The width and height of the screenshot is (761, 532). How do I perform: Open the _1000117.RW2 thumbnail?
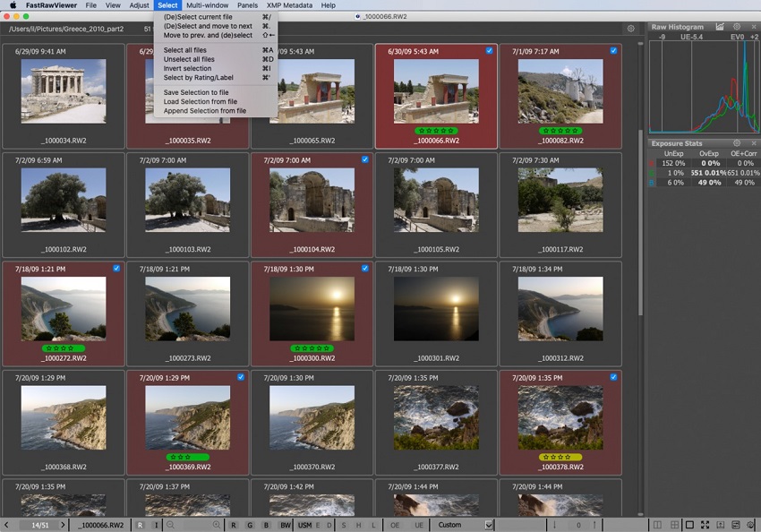[562, 202]
